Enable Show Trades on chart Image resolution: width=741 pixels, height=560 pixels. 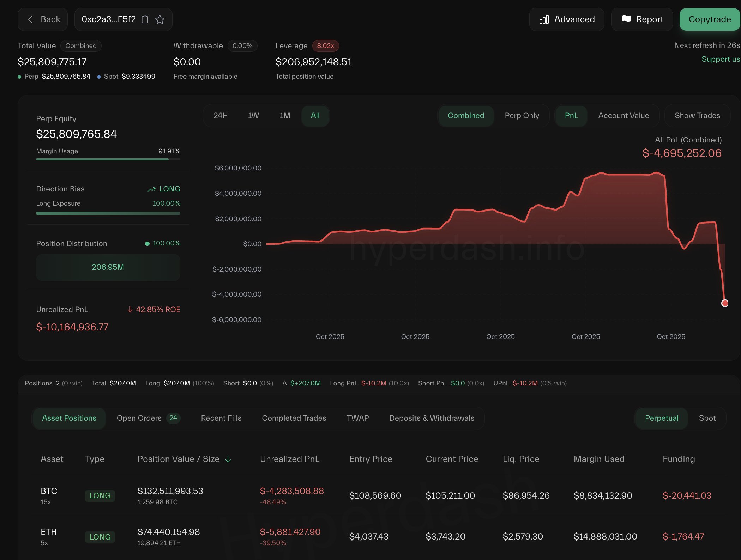tap(697, 116)
